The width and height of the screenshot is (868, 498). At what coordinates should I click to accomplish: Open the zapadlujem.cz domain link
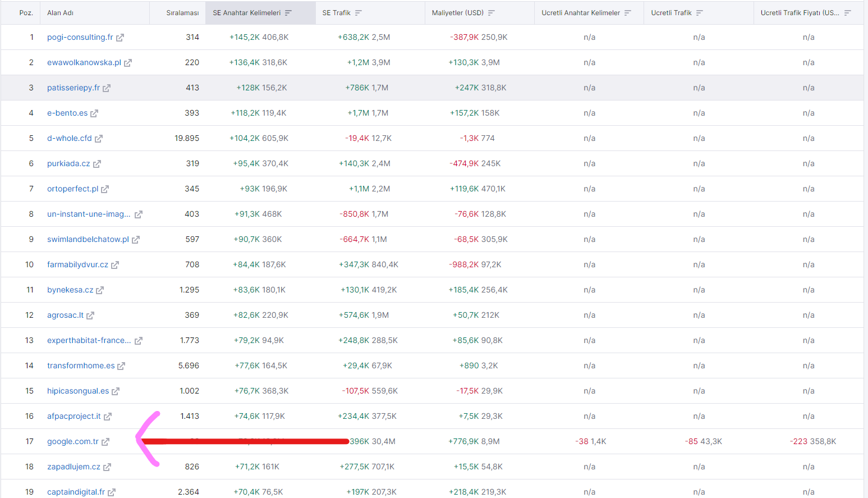pos(74,467)
